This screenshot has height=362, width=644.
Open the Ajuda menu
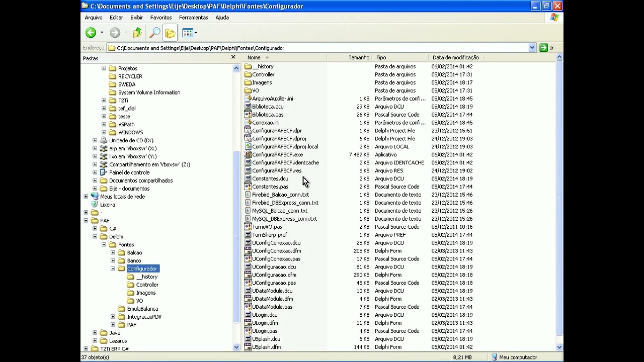[222, 18]
